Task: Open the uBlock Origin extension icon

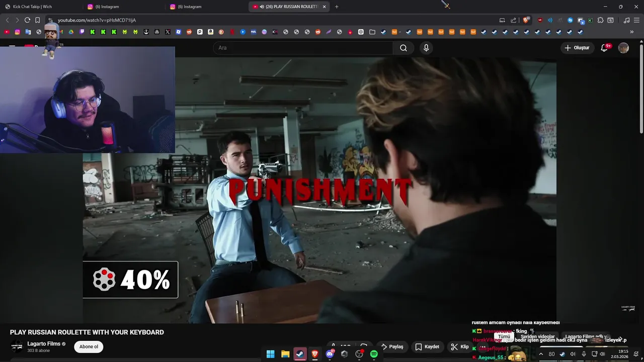Action: [x=540, y=20]
